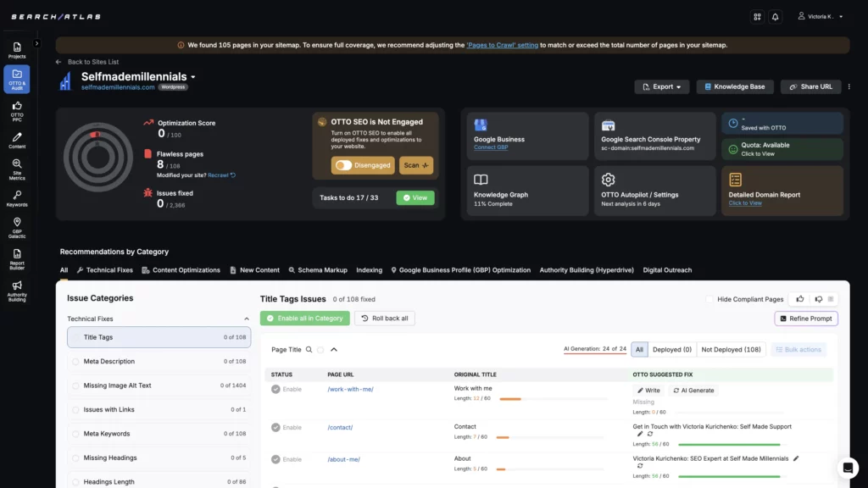Open the notifications bell icon
The height and width of the screenshot is (488, 868).
(x=775, y=16)
